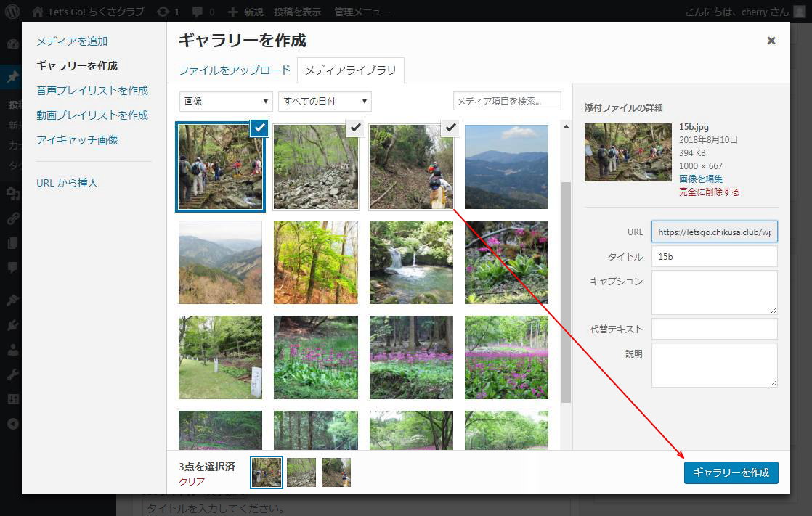Click the plus 新規 icon in admin bar

[x=232, y=12]
